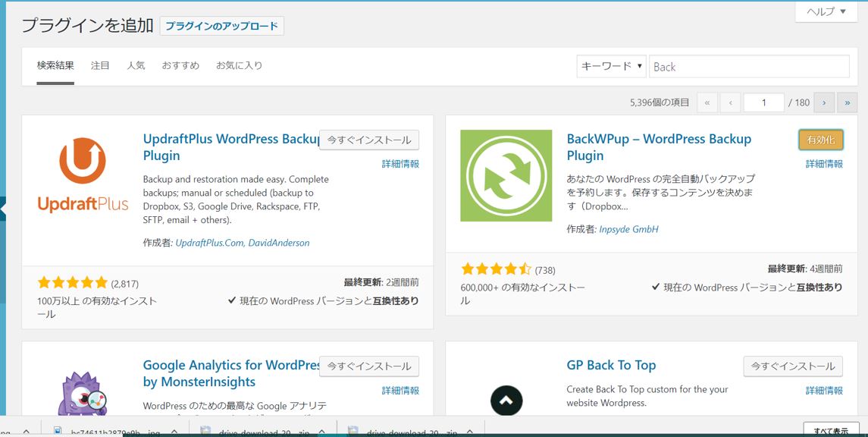Click 最終更新: 4週間前 text

pos(805,269)
